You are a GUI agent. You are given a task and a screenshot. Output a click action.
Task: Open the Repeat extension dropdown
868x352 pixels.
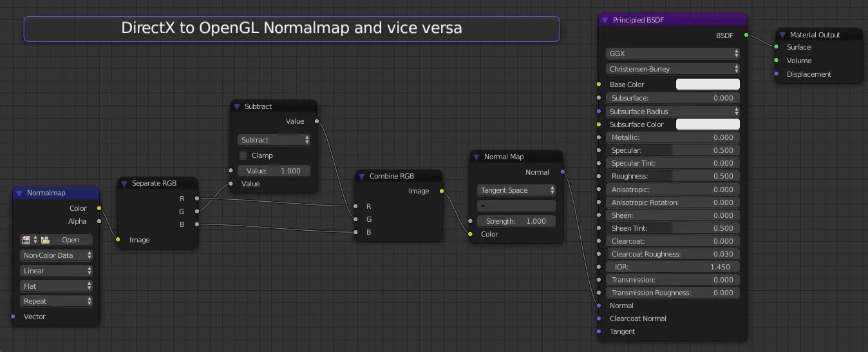57,301
